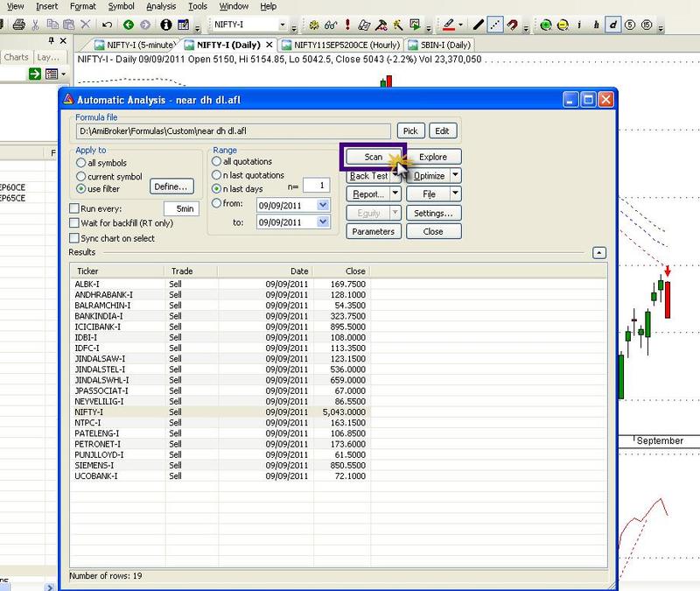Click the Undo arrow icon

(107, 25)
